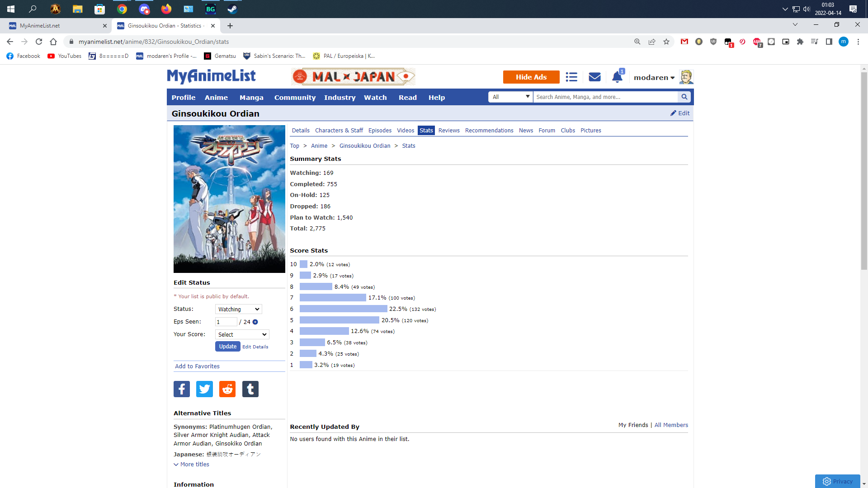Open the modaren profile dropdown
This screenshot has width=868, height=488.
[x=654, y=78]
